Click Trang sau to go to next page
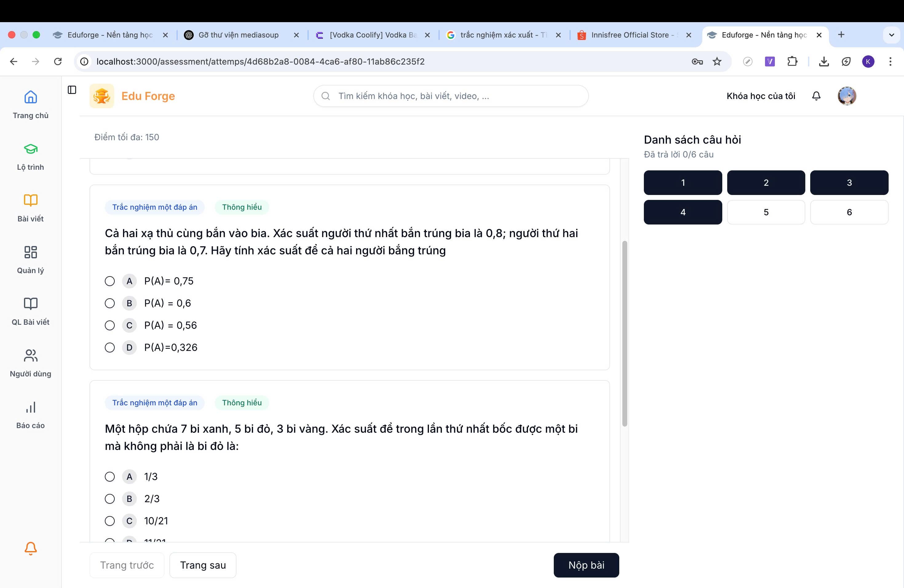904x588 pixels. (203, 565)
